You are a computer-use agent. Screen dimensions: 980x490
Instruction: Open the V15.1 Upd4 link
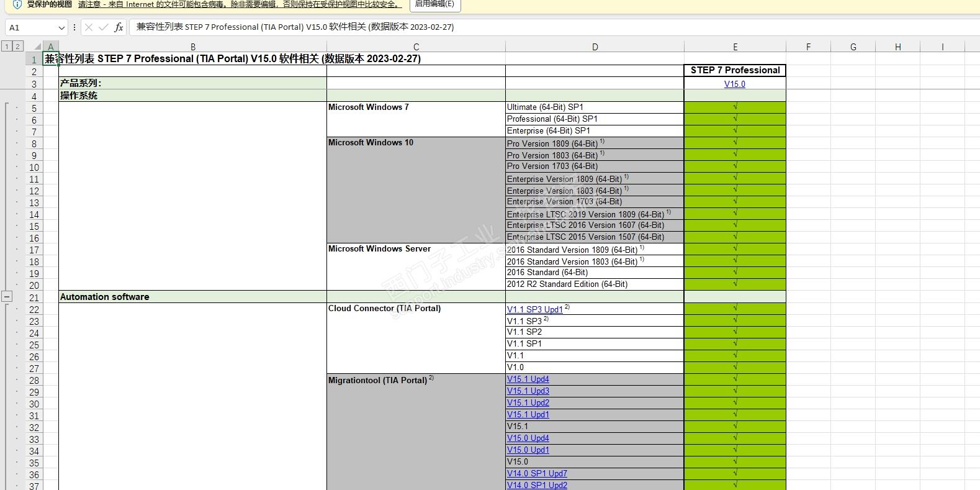pyautogui.click(x=528, y=379)
